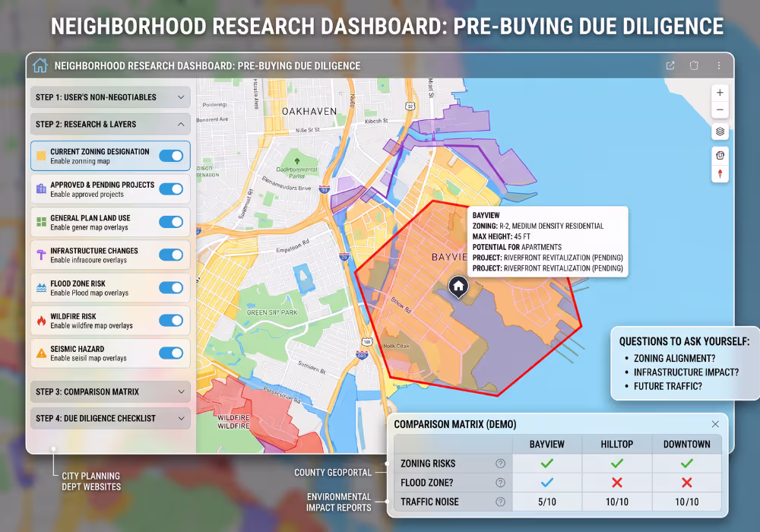760x532 pixels.
Task: Disable the Seismic Hazard overlay
Action: pyautogui.click(x=171, y=353)
